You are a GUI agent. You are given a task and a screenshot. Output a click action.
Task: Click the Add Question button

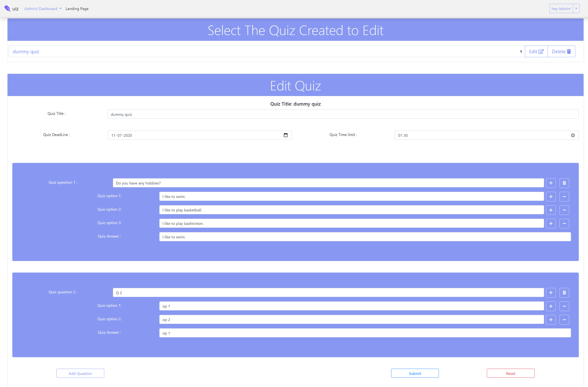point(80,373)
